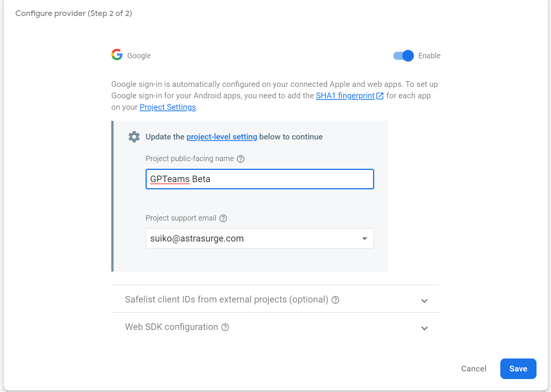Click the 'Configure provider (Step 2 of 2)' heading
Viewport: 551px width, 392px height.
tap(74, 13)
